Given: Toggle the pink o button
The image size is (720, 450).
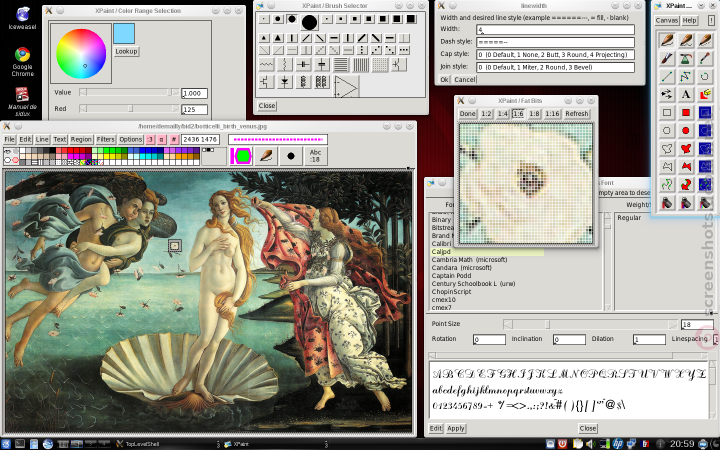Looking at the screenshot, I should coord(162,139).
